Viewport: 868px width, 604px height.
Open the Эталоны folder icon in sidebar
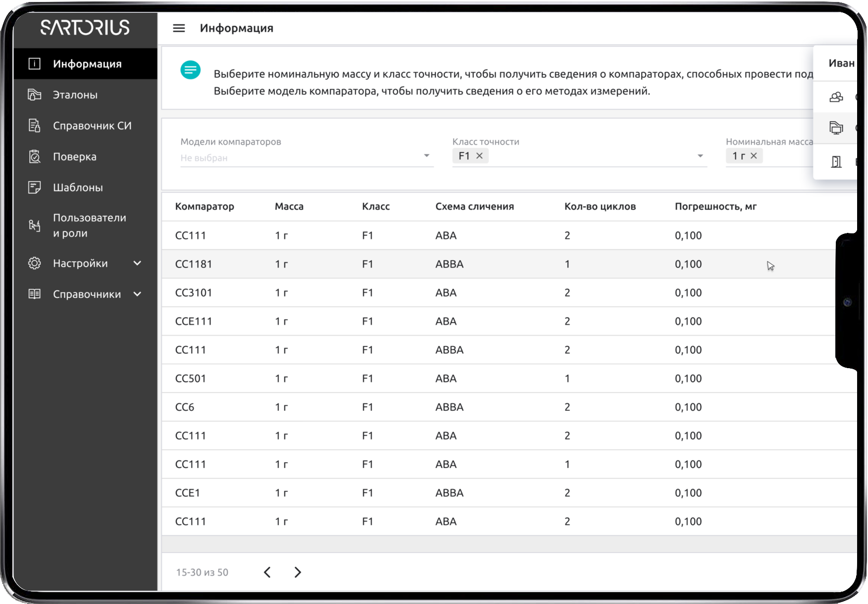coord(34,95)
